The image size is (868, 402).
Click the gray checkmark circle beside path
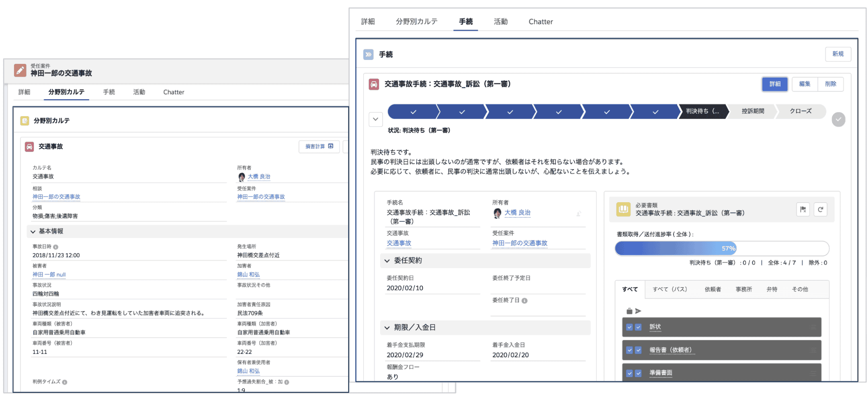(838, 119)
